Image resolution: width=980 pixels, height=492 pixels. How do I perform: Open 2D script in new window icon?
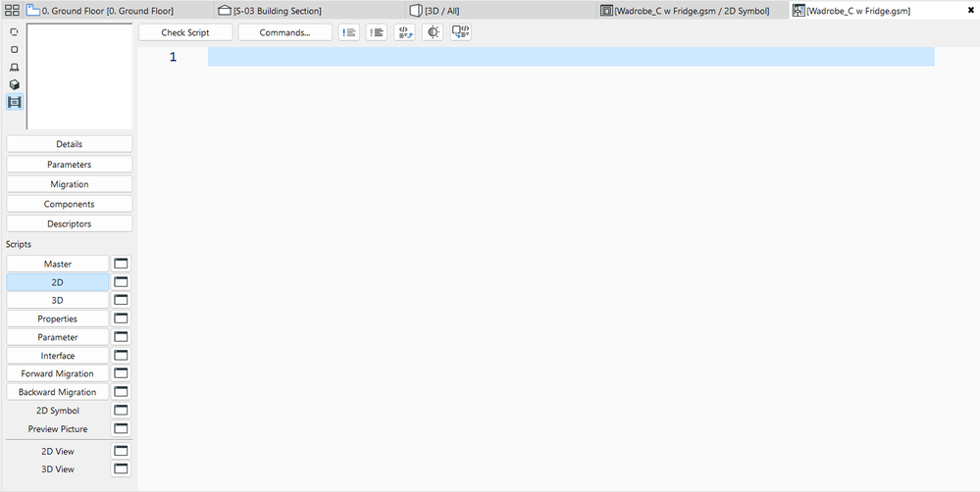(x=121, y=282)
